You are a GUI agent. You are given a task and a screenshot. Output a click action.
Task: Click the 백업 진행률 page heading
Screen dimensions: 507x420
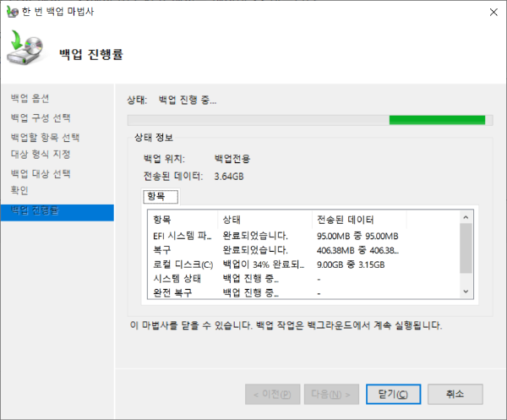(91, 54)
